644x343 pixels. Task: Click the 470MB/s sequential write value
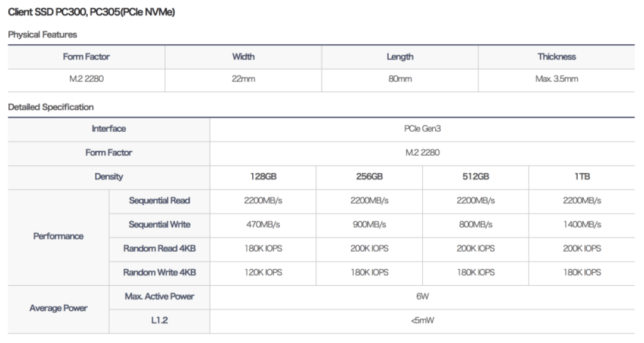tap(264, 225)
